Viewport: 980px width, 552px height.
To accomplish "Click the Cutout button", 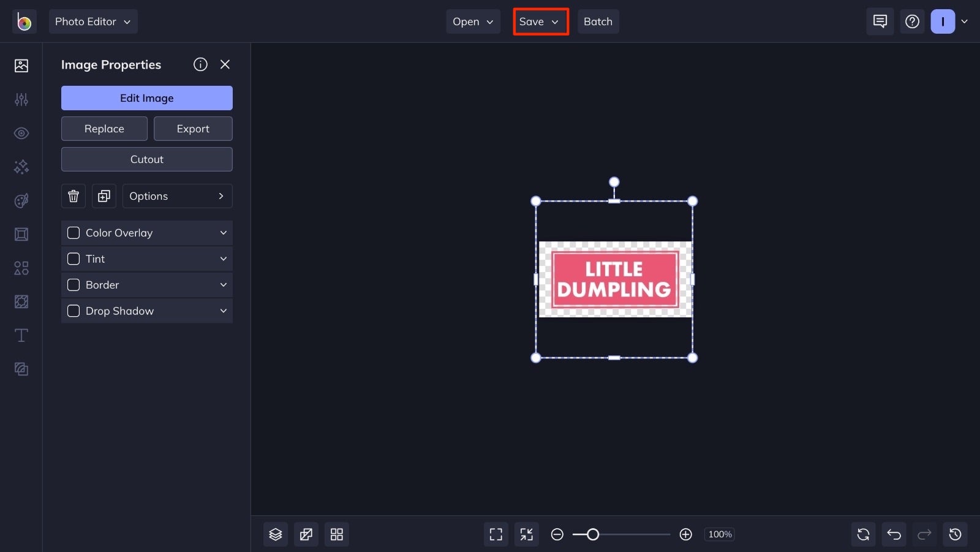I will click(x=146, y=159).
